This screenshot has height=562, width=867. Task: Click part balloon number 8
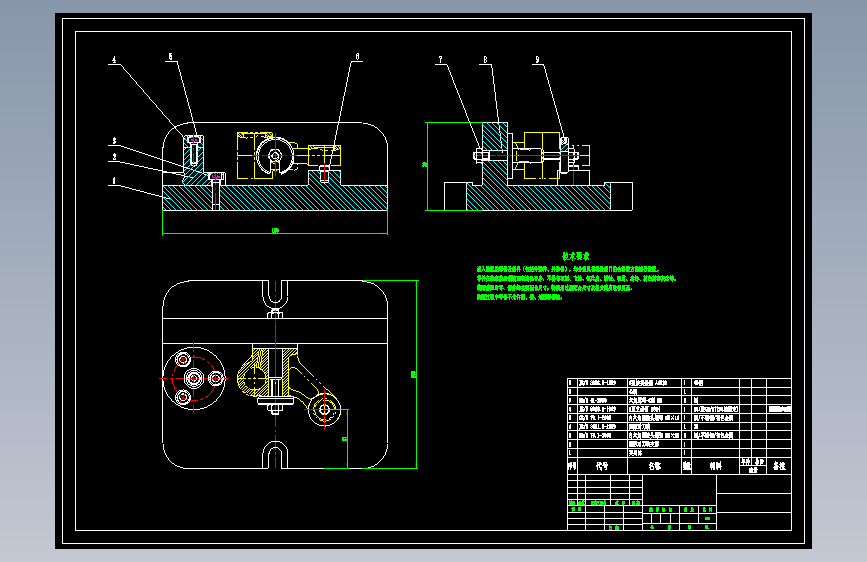click(x=485, y=60)
